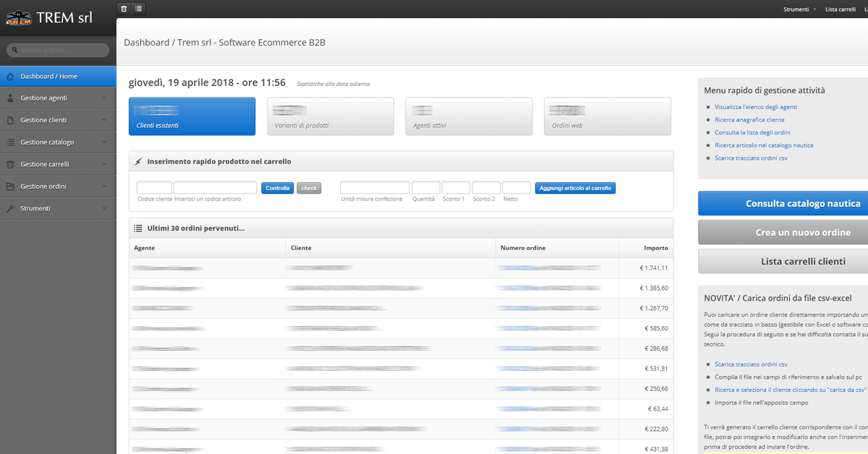
Task: Click the basket icon beside Gestione carrelli
Action: [x=10, y=164]
